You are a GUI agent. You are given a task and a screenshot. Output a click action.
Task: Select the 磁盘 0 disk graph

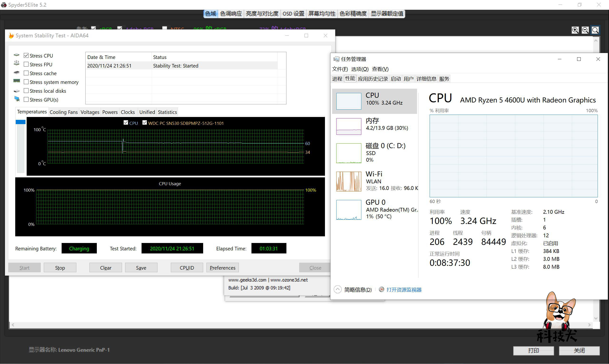pos(349,153)
